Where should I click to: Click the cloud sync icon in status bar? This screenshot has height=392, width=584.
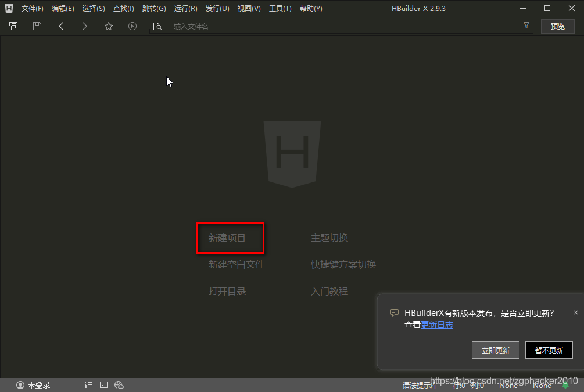119,385
